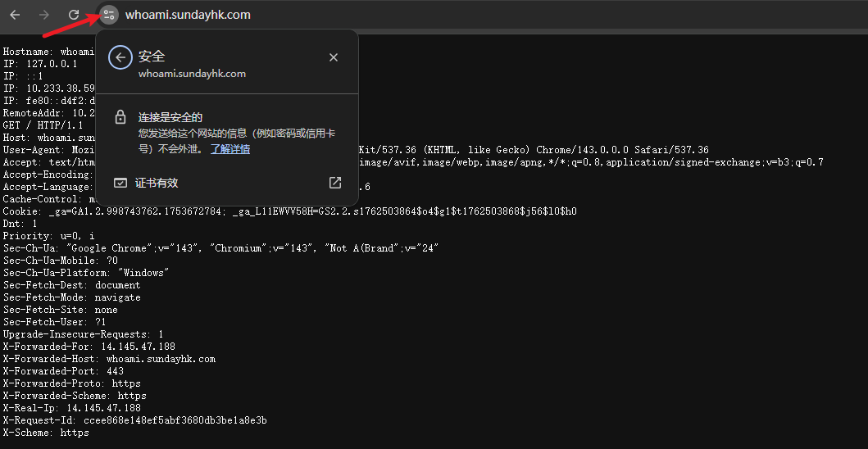Click the browser back arrow
This screenshot has height=449, width=868.
click(15, 15)
